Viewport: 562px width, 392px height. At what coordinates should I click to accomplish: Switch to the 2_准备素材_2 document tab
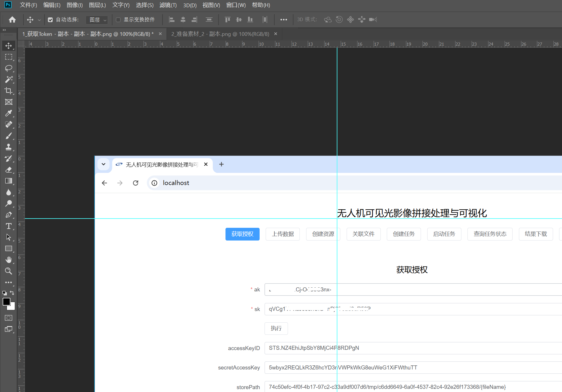coord(220,34)
